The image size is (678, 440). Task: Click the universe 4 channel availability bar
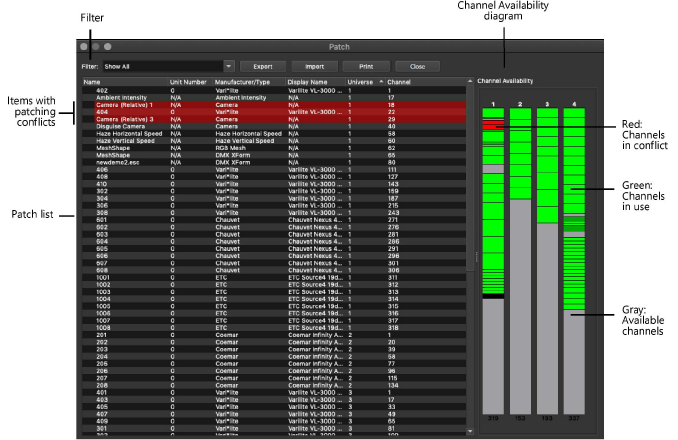click(574, 261)
